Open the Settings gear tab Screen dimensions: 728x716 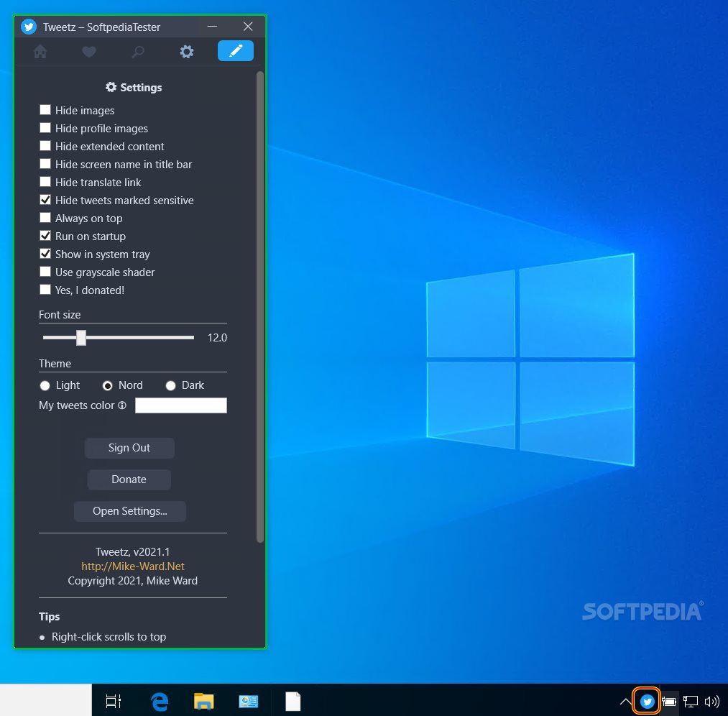(187, 52)
